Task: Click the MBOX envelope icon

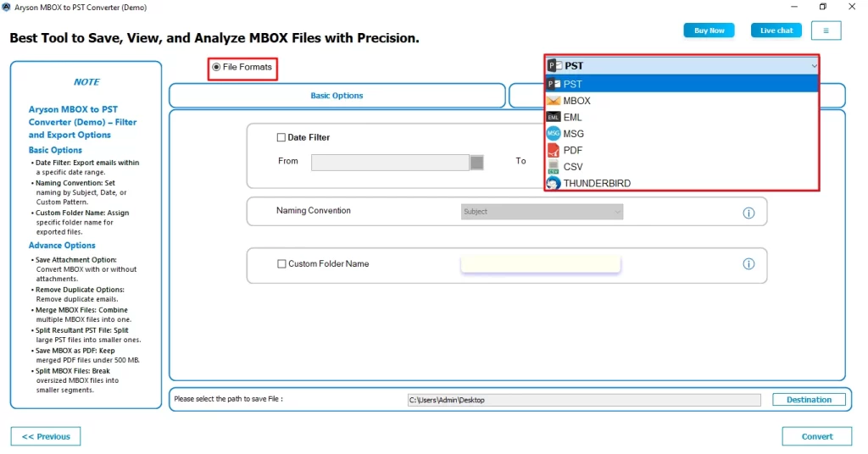Action: click(553, 101)
